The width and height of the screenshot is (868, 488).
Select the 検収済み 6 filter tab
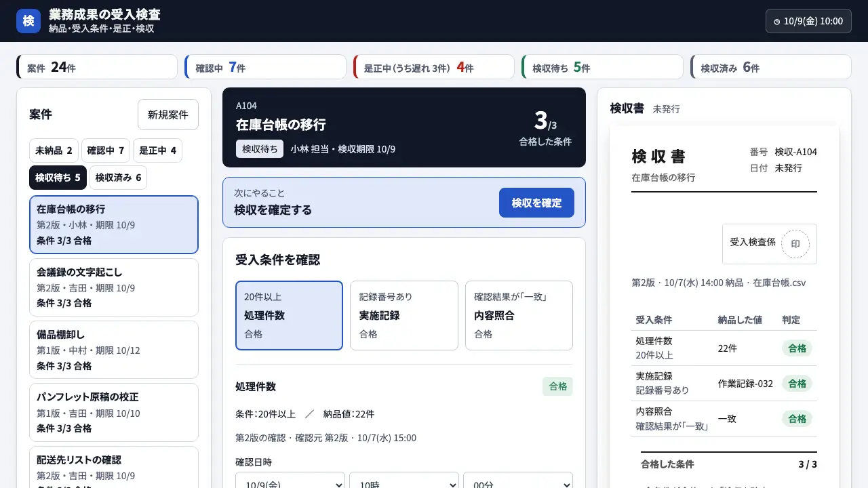click(118, 178)
